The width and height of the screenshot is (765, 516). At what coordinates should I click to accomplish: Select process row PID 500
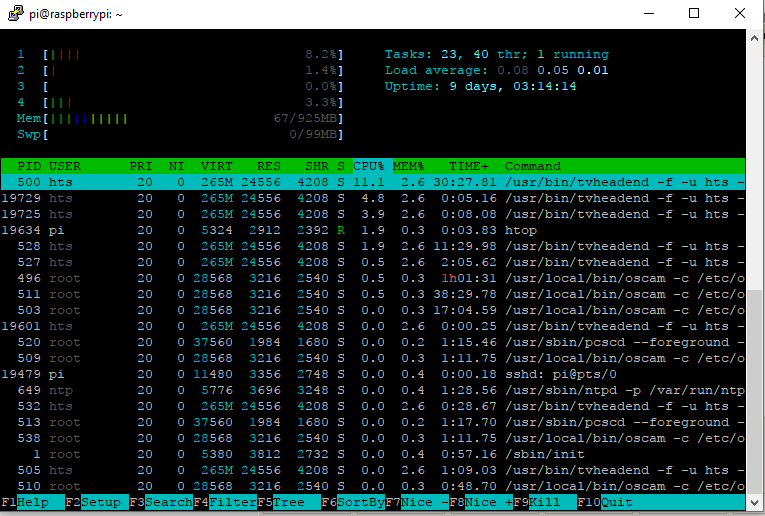coord(373,182)
